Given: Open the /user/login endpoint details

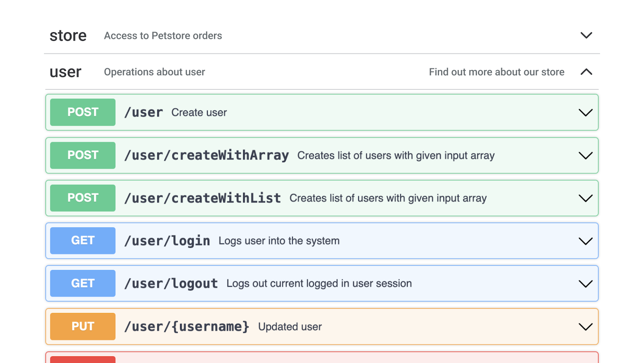Looking at the screenshot, I should tap(585, 240).
